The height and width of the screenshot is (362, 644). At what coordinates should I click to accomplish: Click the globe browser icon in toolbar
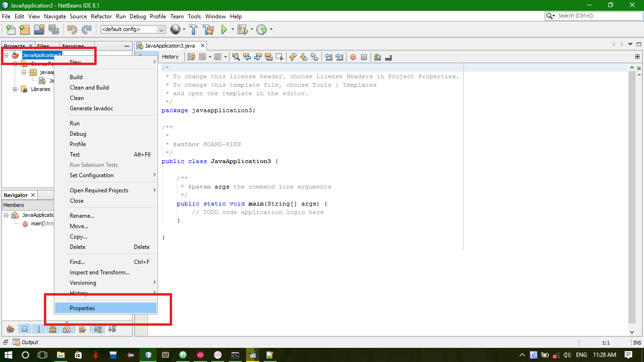pyautogui.click(x=175, y=30)
